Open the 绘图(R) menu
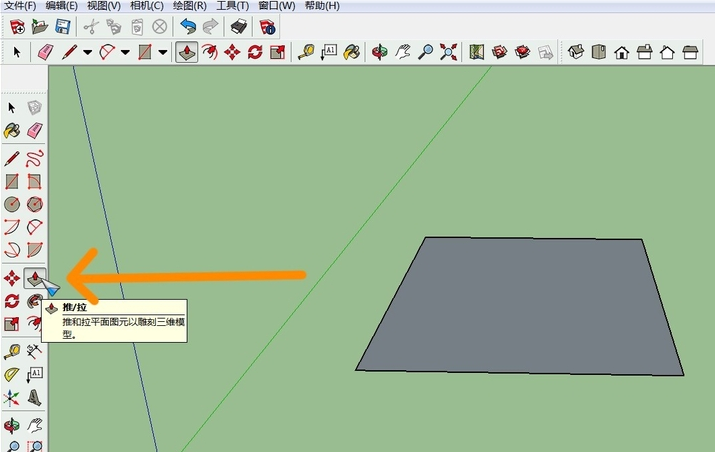715x452 pixels. point(190,6)
